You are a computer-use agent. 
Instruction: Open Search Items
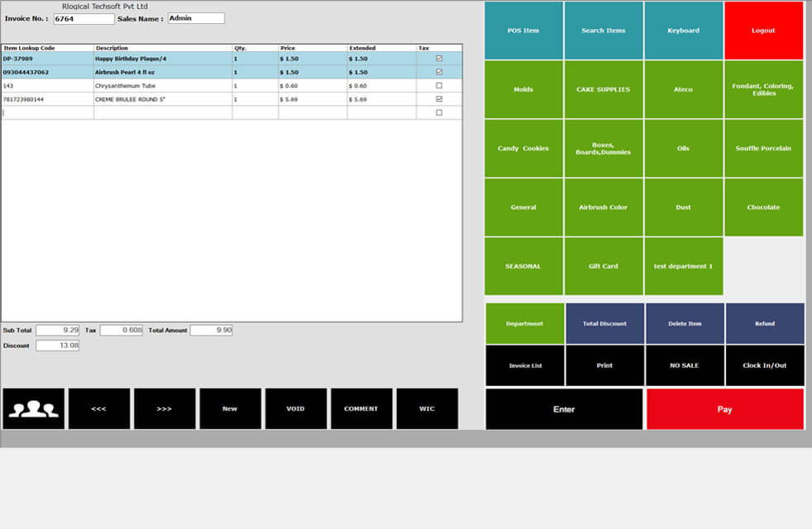(x=604, y=31)
